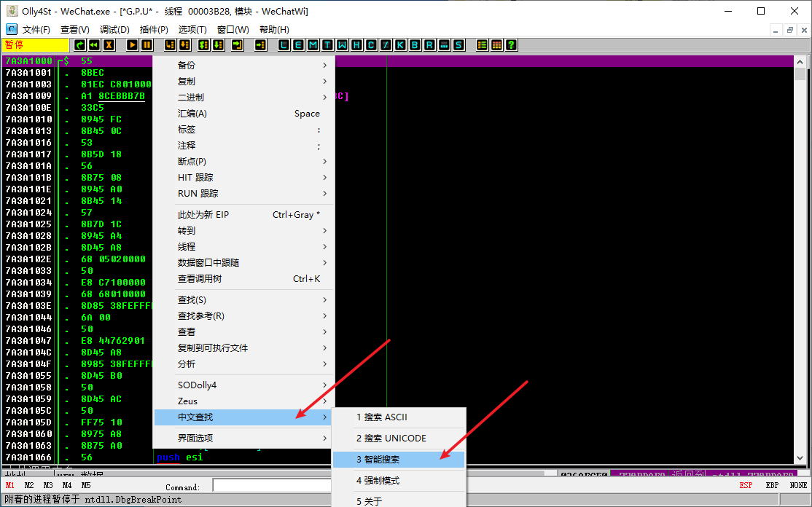Viewport: 812px width, 507px height.
Task: Click the M2 memory button
Action: point(29,485)
